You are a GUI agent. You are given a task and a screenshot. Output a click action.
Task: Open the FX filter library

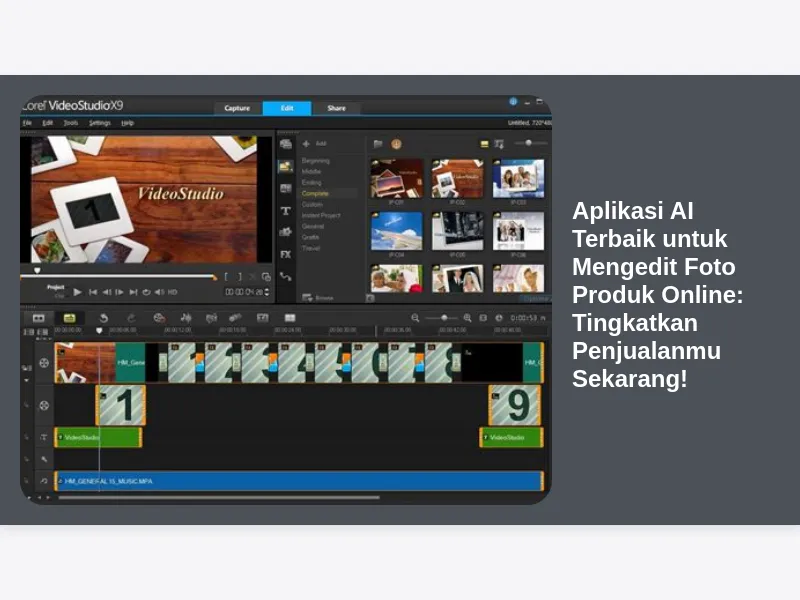(286, 254)
